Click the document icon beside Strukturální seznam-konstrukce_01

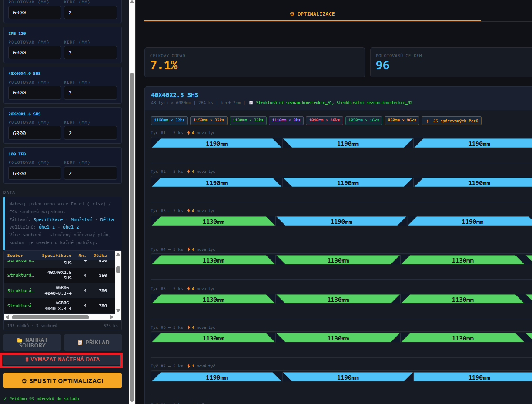[x=251, y=103]
